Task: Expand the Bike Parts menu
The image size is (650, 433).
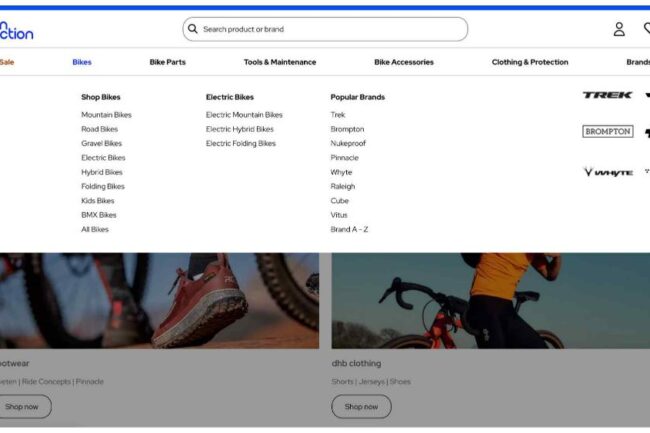Action: (167, 62)
